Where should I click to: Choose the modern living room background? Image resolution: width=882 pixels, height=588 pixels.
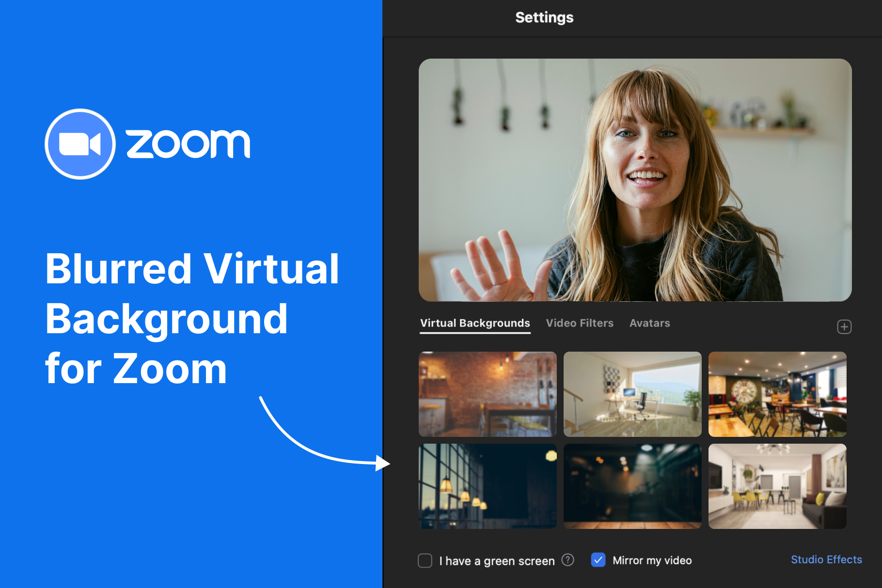click(x=777, y=486)
